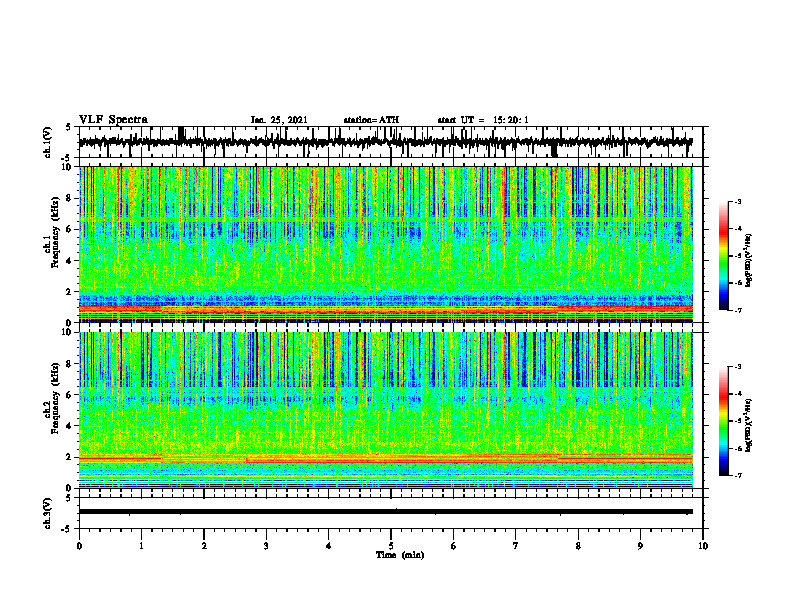Click the time axis tick label "0"

[x=79, y=546]
